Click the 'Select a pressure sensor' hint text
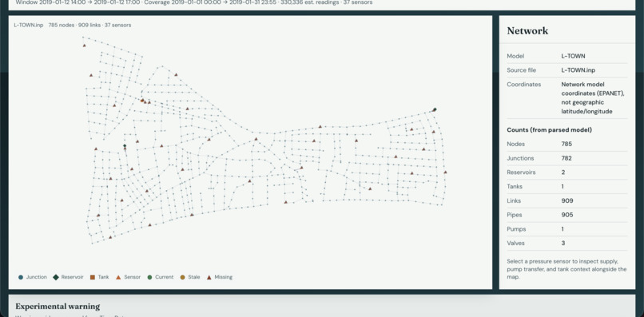 [x=566, y=269]
